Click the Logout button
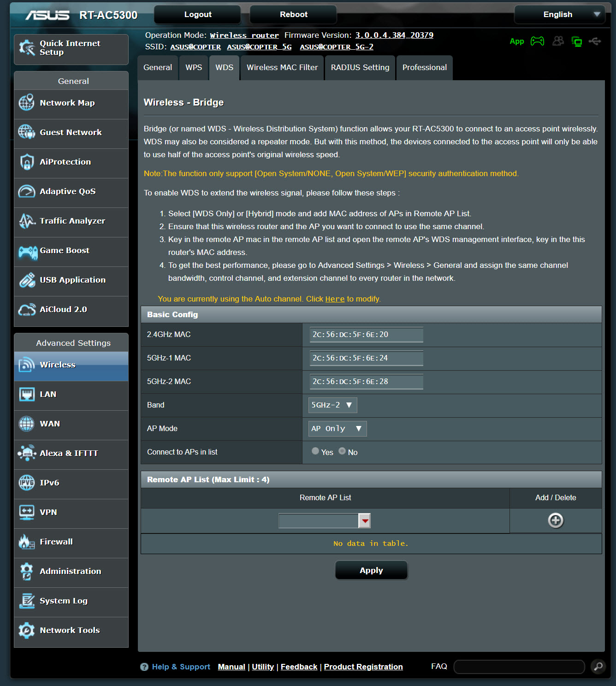Screen dimensions: 616x686 pos(198,15)
